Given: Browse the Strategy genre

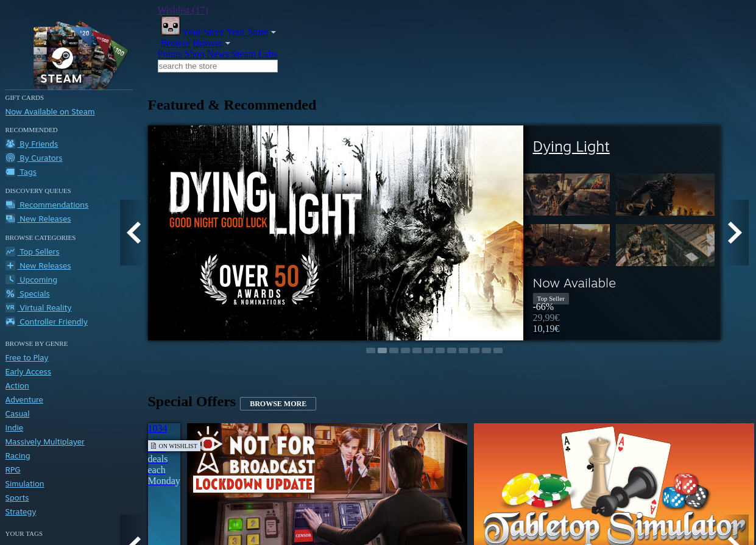Looking at the screenshot, I should click(x=21, y=512).
